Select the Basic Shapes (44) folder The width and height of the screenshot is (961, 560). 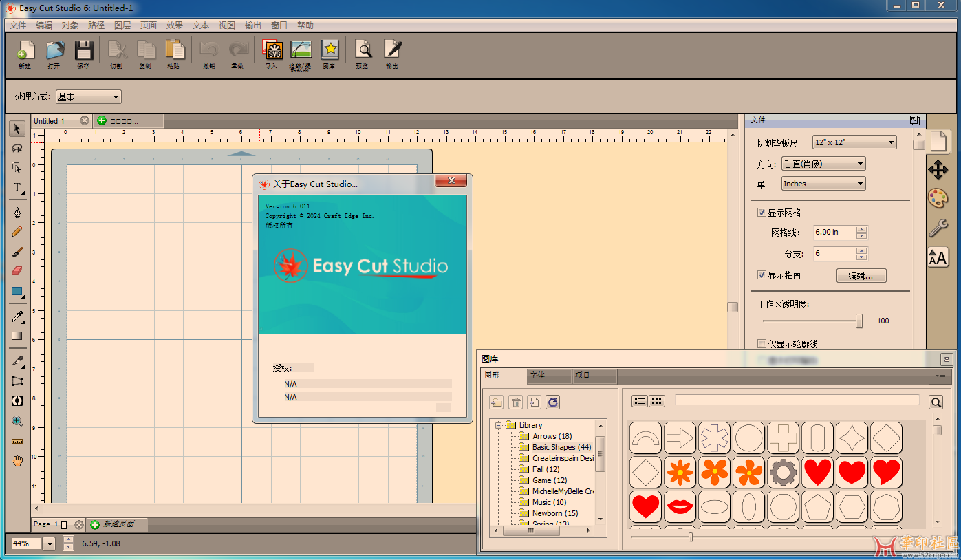(561, 447)
